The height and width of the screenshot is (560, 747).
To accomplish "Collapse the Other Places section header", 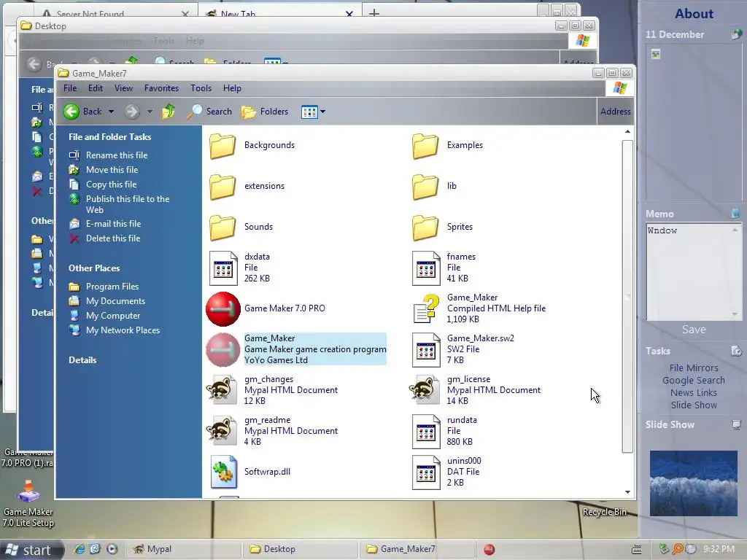I will pos(94,268).
